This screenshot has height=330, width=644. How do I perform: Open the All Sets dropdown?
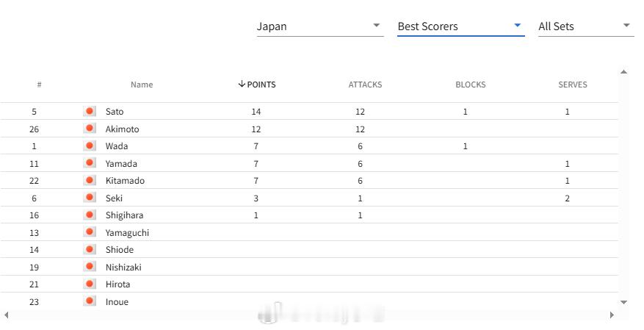pyautogui.click(x=586, y=26)
